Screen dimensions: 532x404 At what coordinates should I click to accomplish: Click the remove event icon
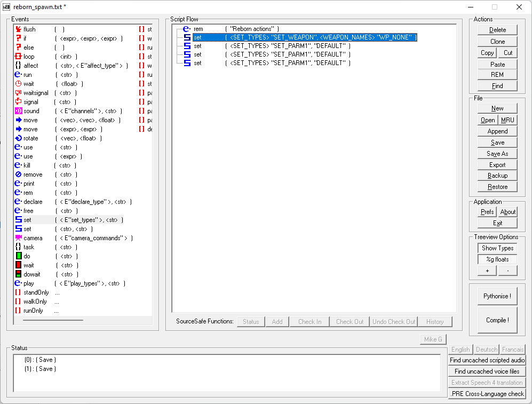pyautogui.click(x=18, y=175)
